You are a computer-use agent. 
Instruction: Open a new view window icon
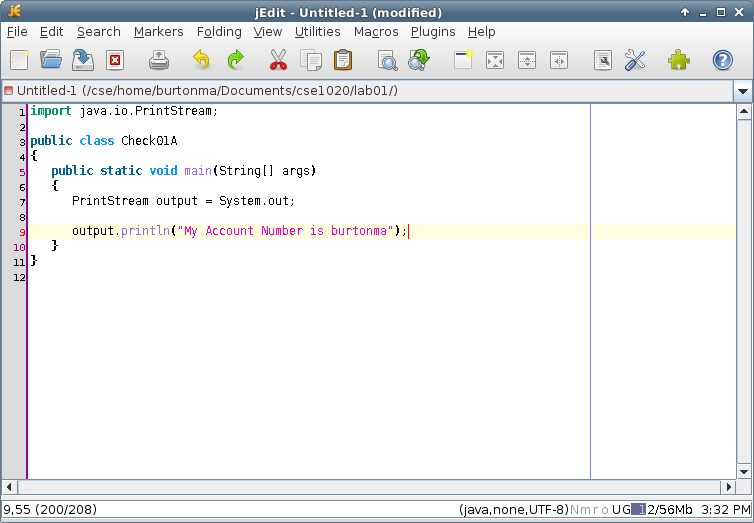463,61
